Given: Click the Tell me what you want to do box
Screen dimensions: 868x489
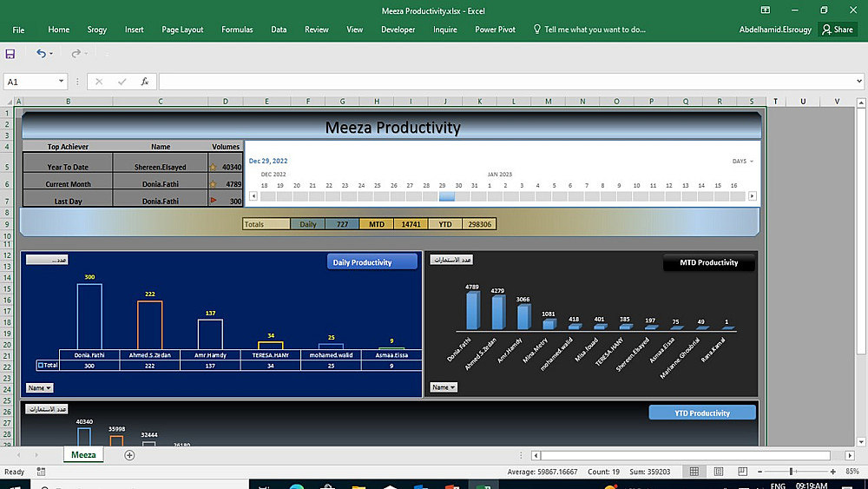Looking at the screenshot, I should point(589,30).
